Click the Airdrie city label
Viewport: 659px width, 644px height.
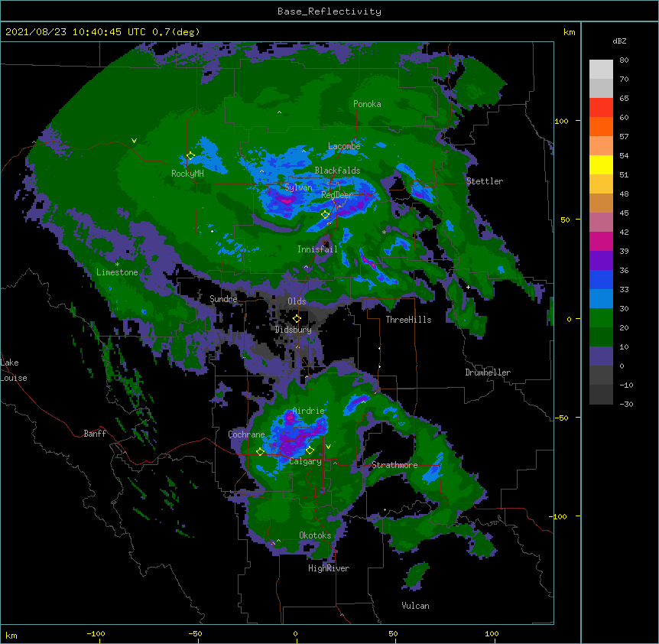(x=309, y=411)
